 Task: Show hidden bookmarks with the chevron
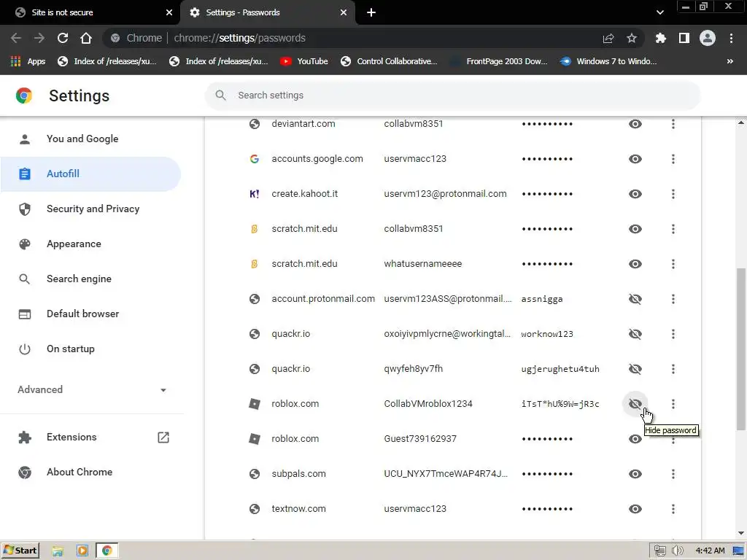pyautogui.click(x=729, y=61)
